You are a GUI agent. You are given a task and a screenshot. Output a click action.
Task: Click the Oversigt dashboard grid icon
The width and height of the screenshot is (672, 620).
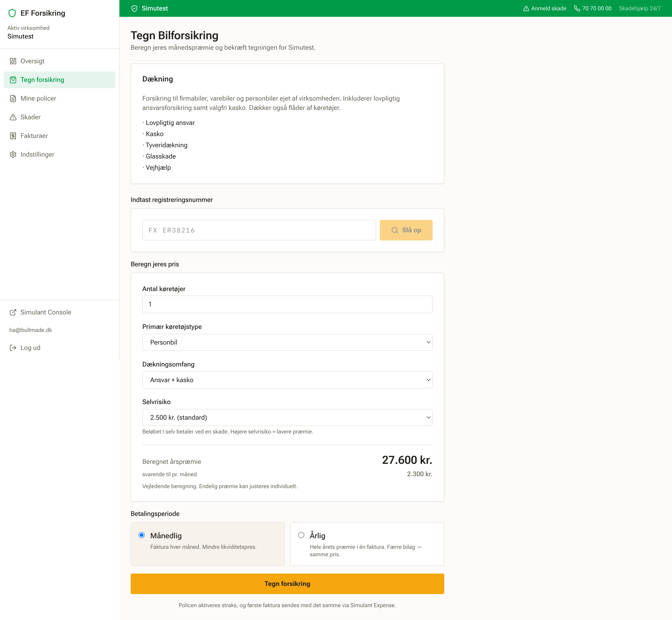point(13,61)
